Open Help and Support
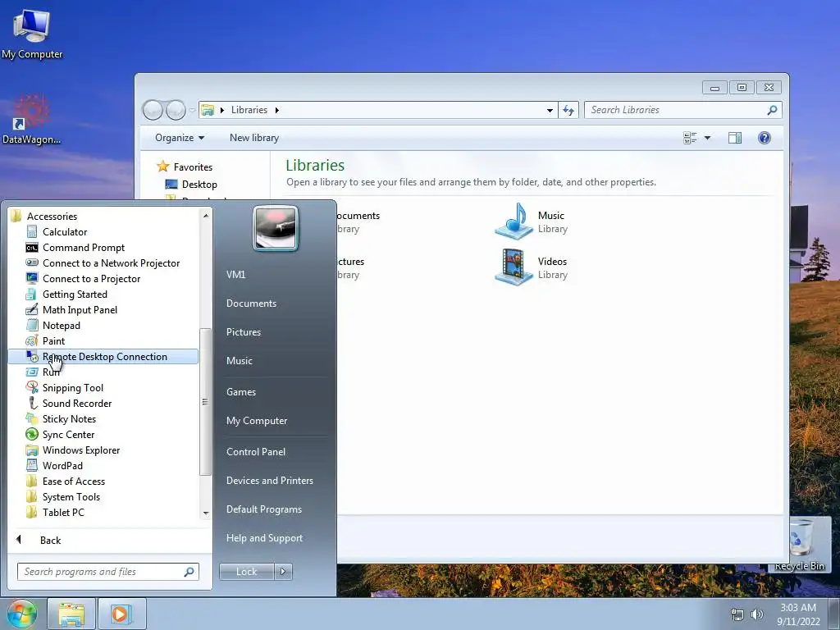Image resolution: width=840 pixels, height=630 pixels. pyautogui.click(x=264, y=538)
